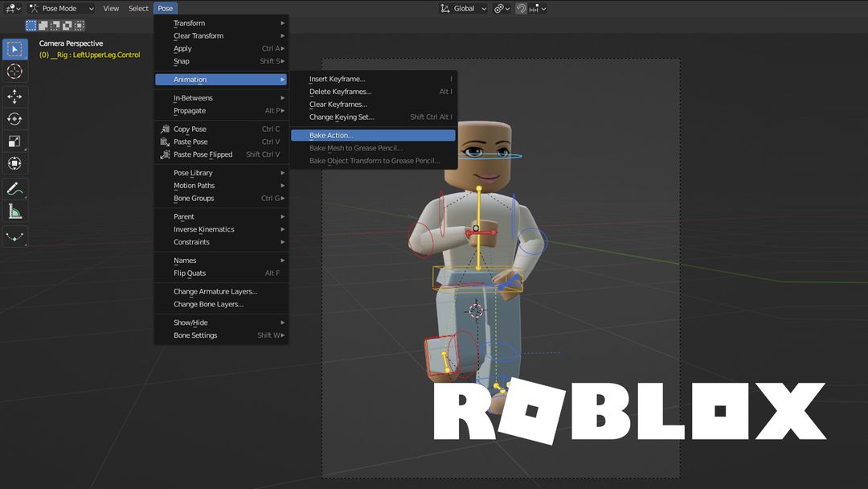The width and height of the screenshot is (868, 489).
Task: Select the Measure tool
Action: pyautogui.click(x=14, y=211)
